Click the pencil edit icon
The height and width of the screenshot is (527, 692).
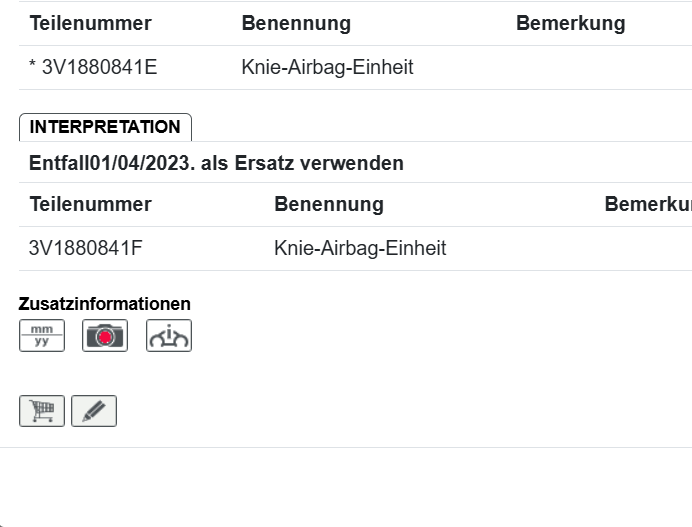[x=94, y=411]
